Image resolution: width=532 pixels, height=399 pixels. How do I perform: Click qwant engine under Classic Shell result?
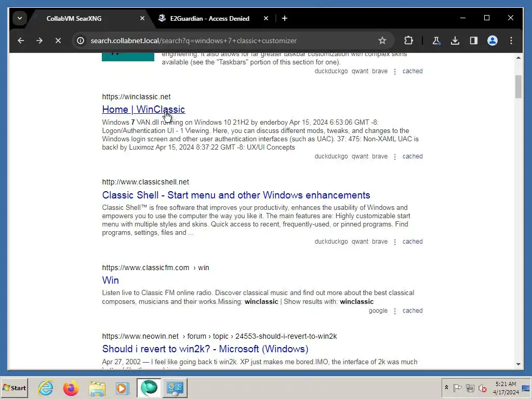point(360,242)
